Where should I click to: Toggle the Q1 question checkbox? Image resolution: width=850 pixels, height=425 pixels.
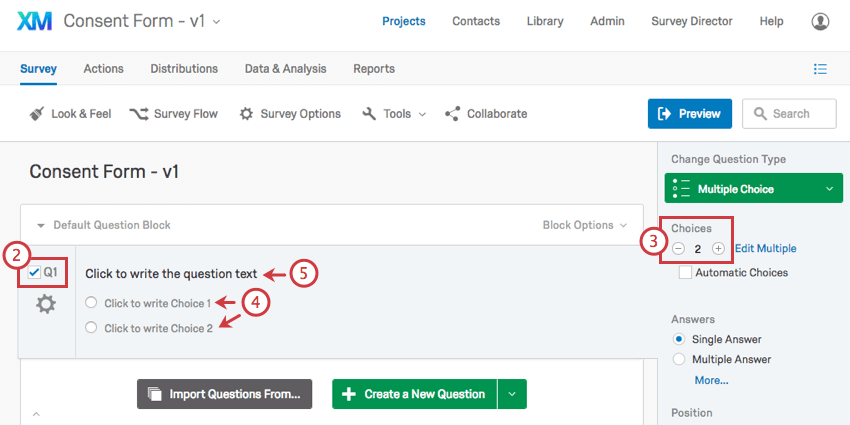tap(34, 273)
